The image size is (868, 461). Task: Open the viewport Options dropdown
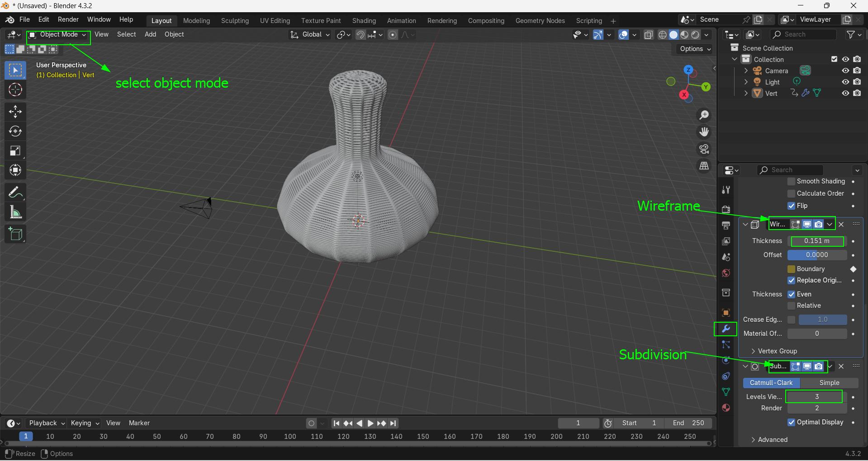tap(695, 49)
